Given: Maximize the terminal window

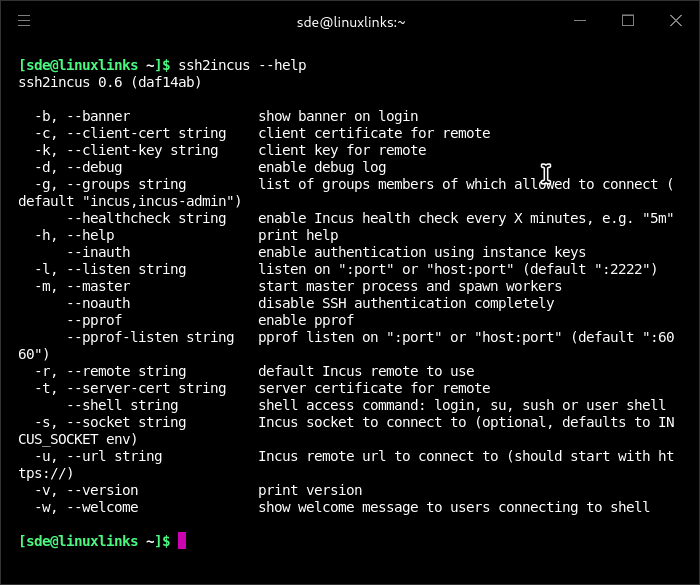Looking at the screenshot, I should (628, 20).
